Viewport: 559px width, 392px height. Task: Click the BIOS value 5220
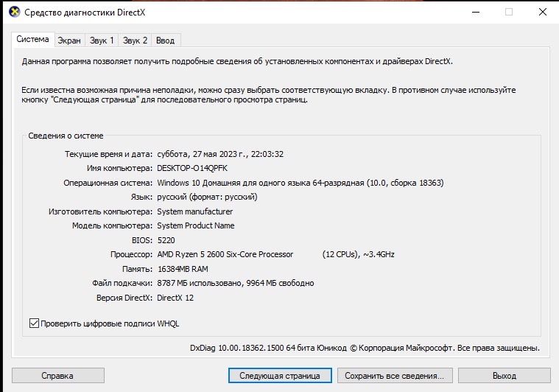tap(166, 240)
